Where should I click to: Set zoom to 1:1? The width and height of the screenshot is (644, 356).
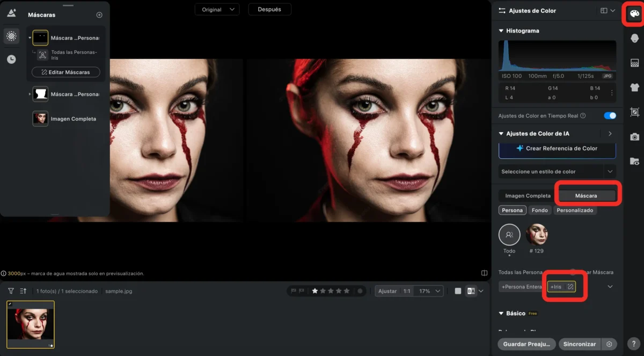click(x=407, y=291)
